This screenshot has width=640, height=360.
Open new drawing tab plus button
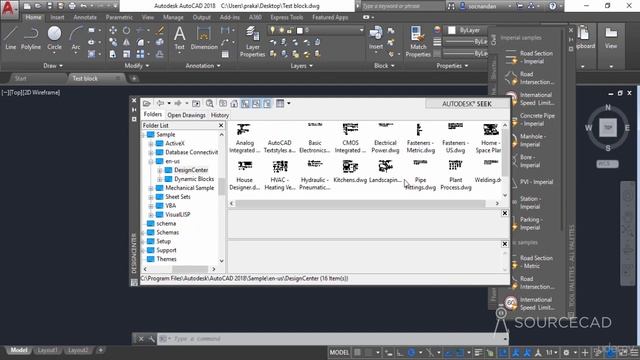click(x=134, y=78)
